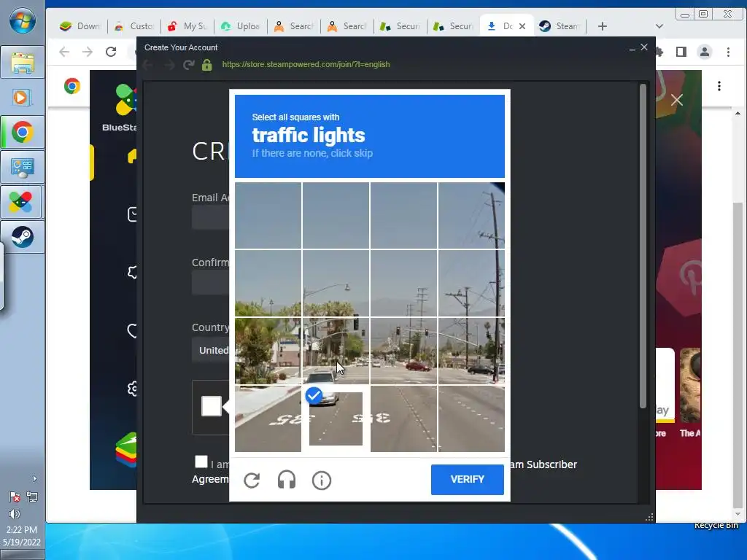Deselect the checked captcha tile with the car
The width and height of the screenshot is (747, 560).
pos(336,419)
